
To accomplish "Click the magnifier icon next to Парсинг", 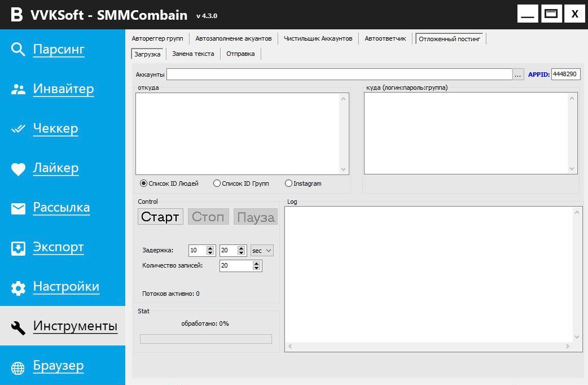I will (18, 50).
